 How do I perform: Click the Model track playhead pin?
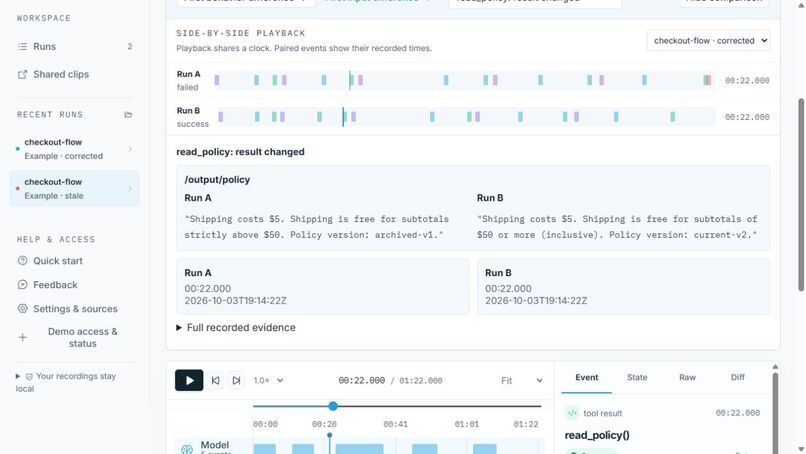pyautogui.click(x=329, y=435)
